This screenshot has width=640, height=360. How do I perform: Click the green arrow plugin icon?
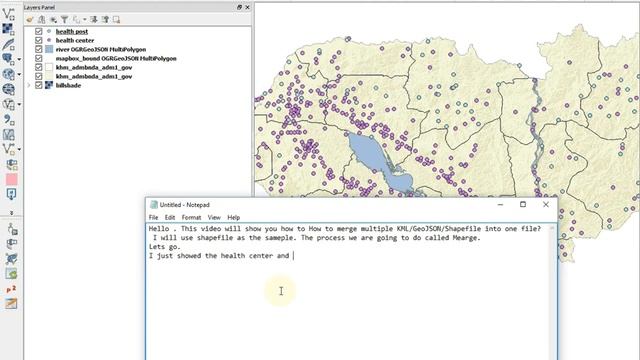click(11, 274)
